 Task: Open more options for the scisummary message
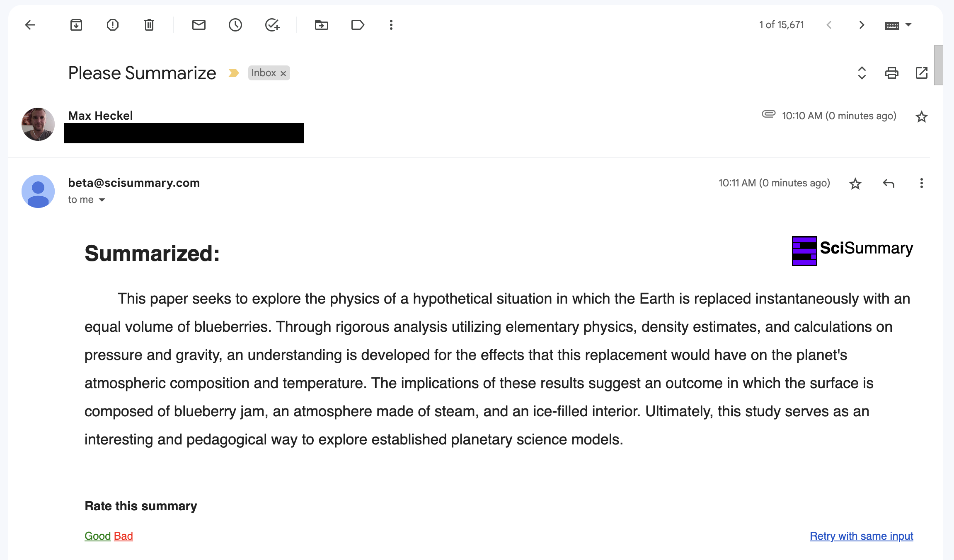point(921,183)
